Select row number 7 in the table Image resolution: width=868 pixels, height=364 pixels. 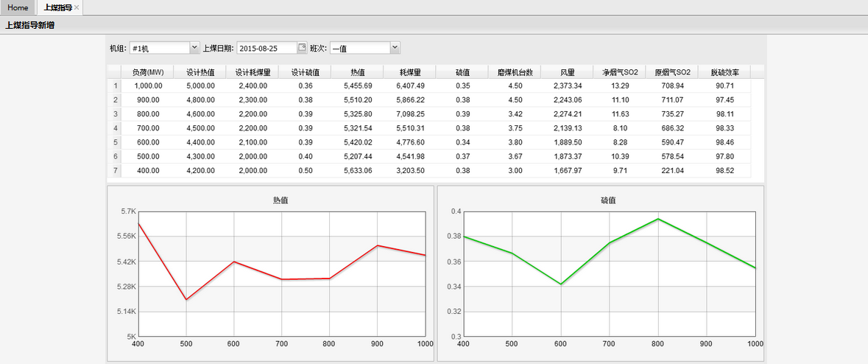(x=115, y=170)
